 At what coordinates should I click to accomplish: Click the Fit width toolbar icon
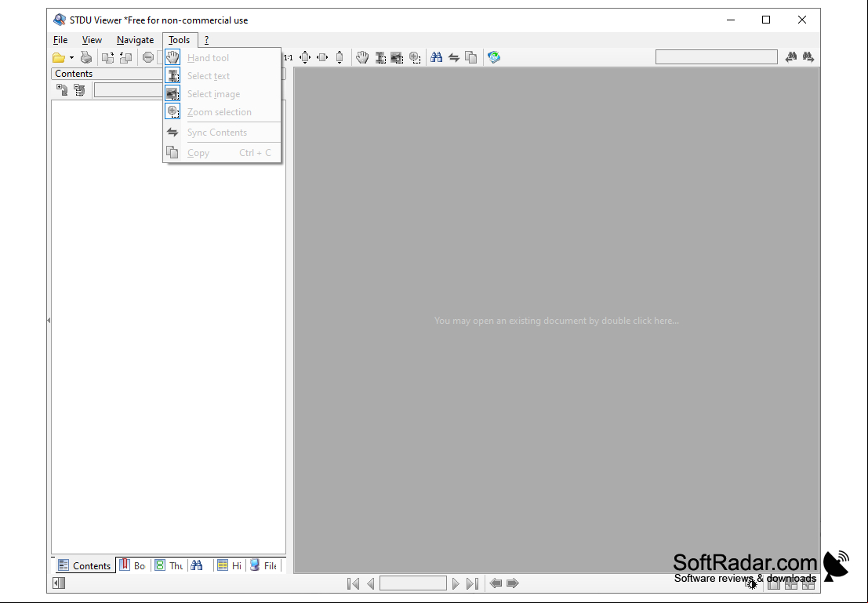coord(322,57)
